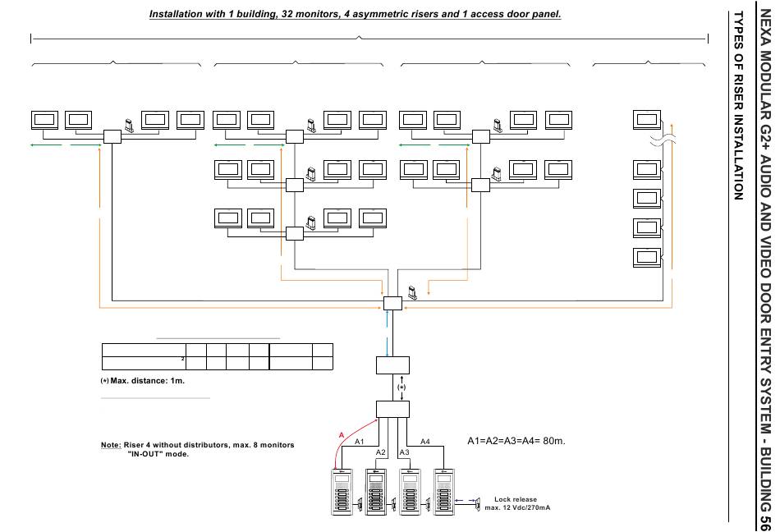Image resolution: width=780 pixels, height=532 pixels.
Task: Select the lower-floor distributor of the third riser
Action: click(x=480, y=186)
